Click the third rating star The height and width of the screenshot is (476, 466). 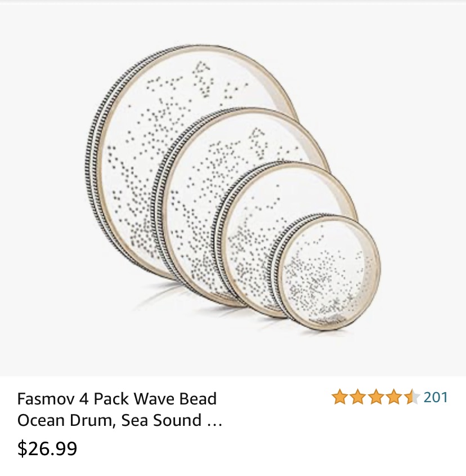pos(375,398)
